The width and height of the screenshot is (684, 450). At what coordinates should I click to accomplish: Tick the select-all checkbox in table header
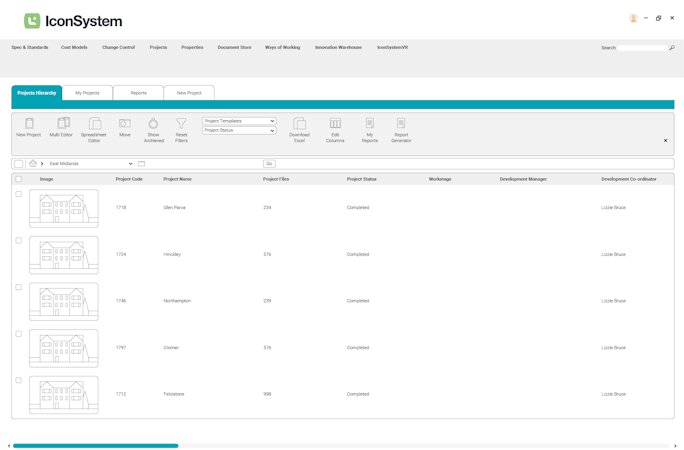click(18, 179)
